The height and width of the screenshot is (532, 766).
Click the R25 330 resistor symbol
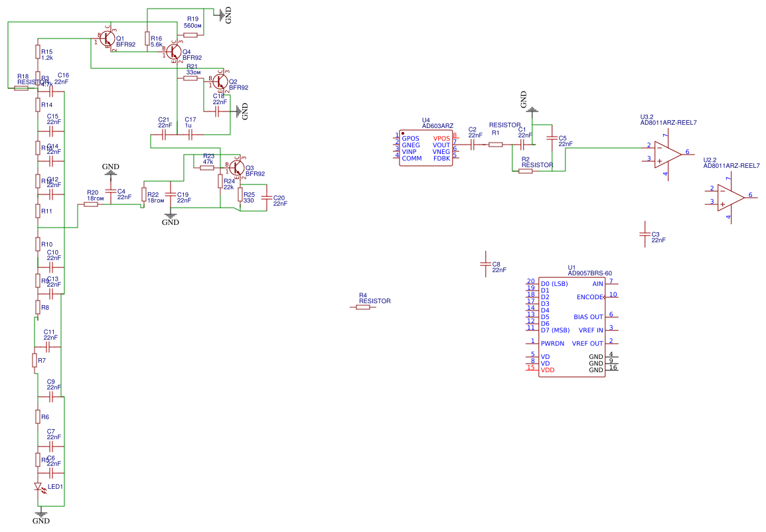pyautogui.click(x=240, y=195)
